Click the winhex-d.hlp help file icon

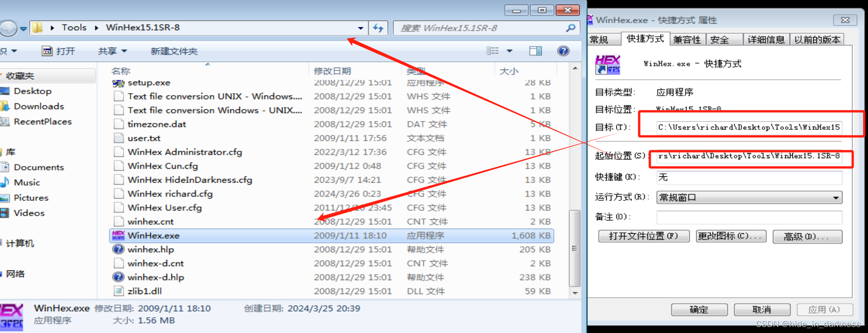click(118, 277)
